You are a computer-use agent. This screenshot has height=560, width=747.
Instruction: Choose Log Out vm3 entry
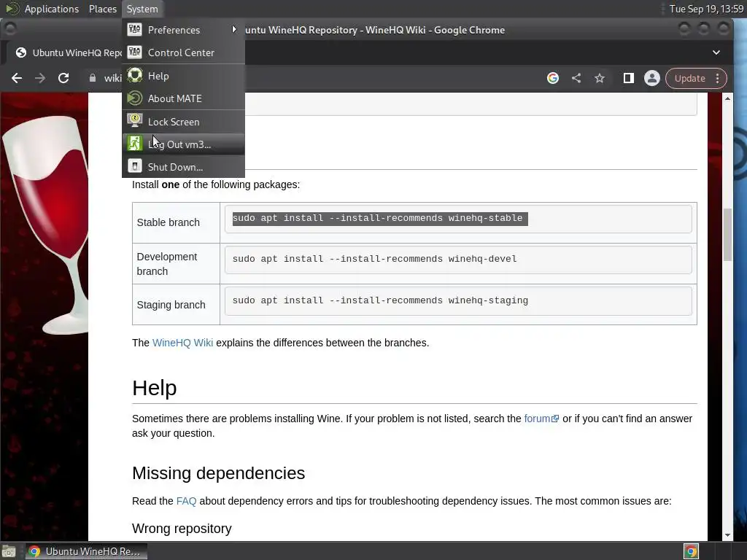(x=183, y=144)
